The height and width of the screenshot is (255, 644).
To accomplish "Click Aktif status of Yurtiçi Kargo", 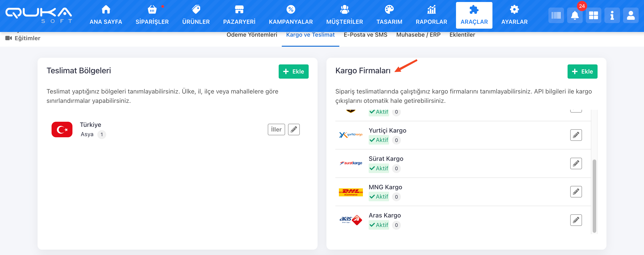I will click(379, 140).
